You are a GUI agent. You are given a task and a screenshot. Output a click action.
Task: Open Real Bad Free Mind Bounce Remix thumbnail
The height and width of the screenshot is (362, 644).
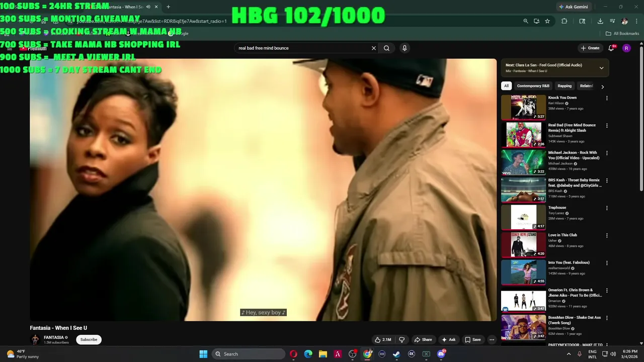(523, 135)
